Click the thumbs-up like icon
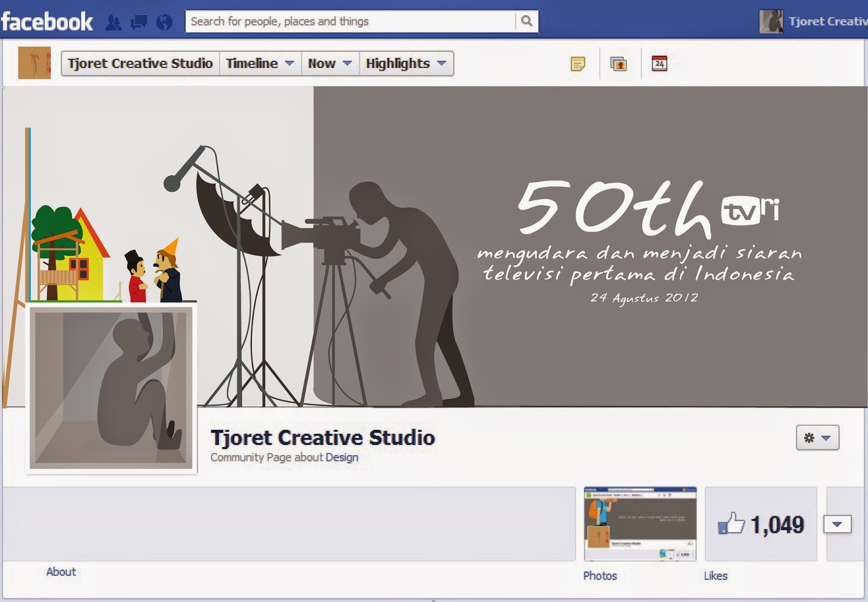 [731, 524]
